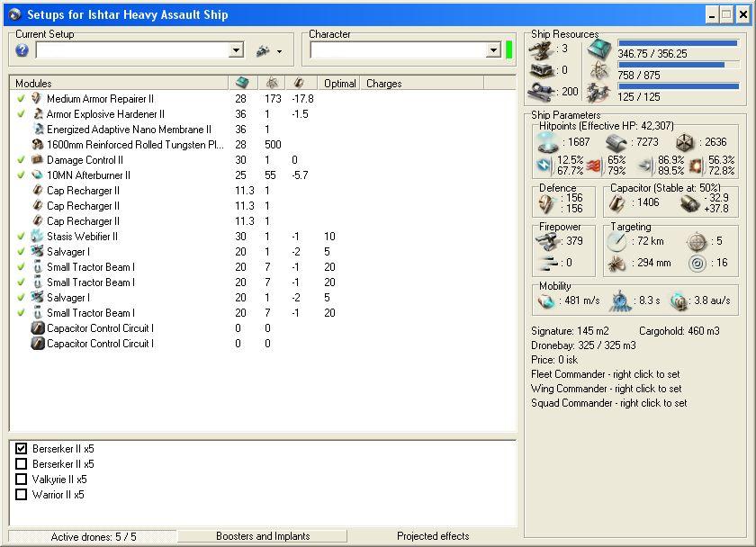Viewport: 756px width, 547px height.
Task: Select the first Salvager I icon
Action: click(x=37, y=252)
